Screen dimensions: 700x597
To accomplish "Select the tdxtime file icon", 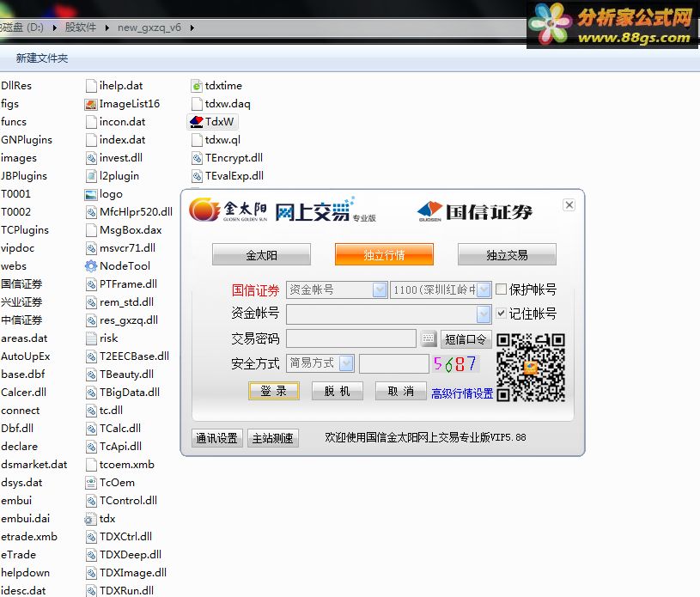I will click(x=197, y=86).
